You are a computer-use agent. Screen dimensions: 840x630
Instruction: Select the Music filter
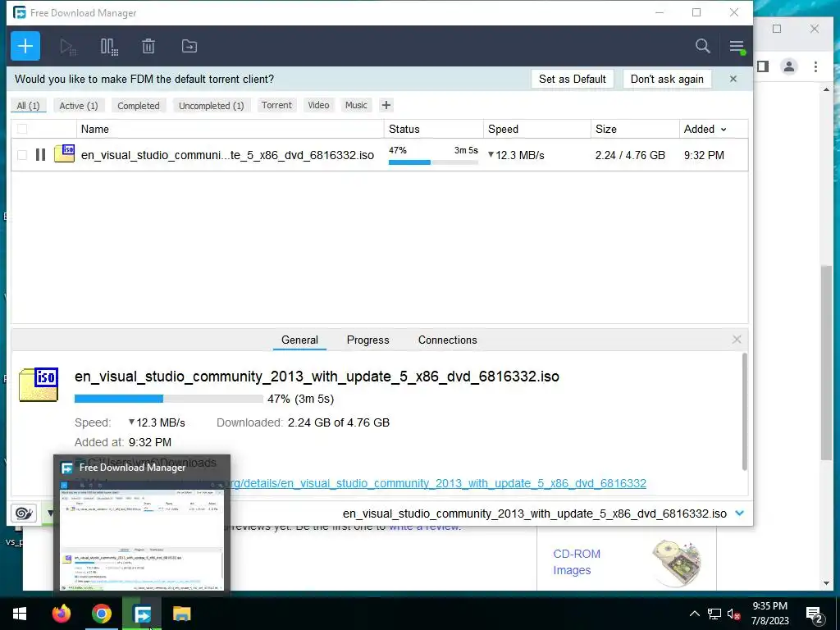click(x=356, y=105)
